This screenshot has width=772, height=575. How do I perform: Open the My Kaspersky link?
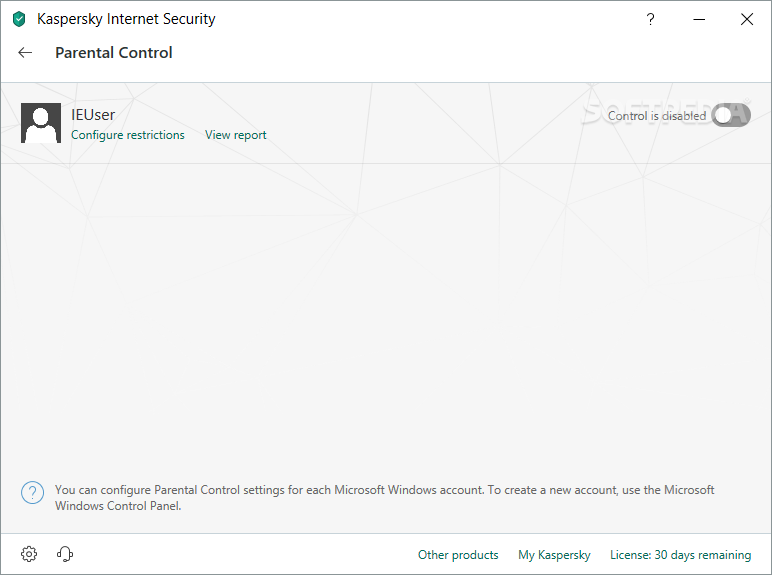[554, 555]
